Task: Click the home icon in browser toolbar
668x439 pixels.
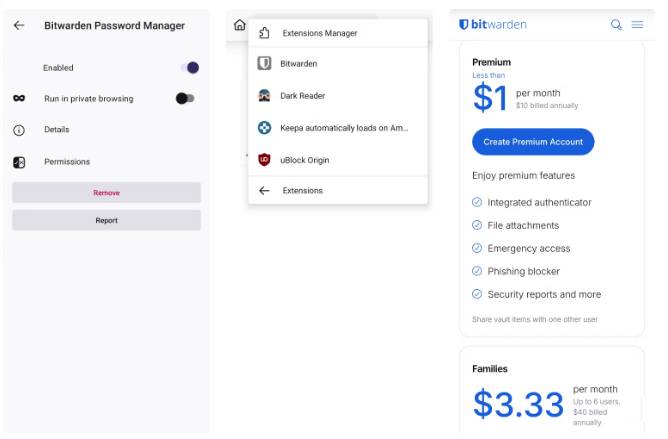Action: pos(239,25)
